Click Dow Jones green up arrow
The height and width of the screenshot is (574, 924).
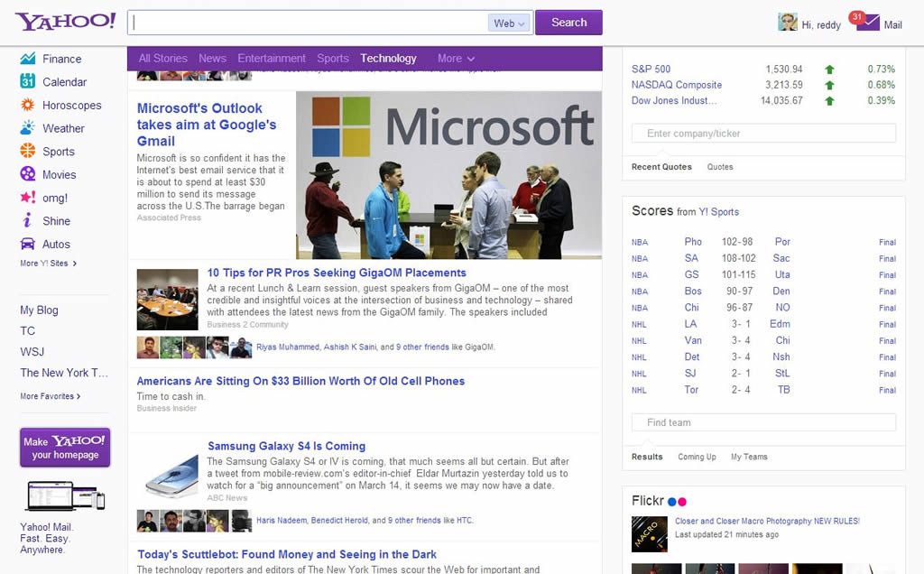point(830,101)
